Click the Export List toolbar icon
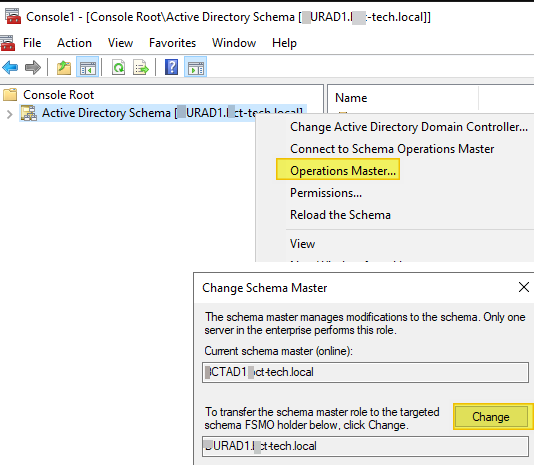 [141, 67]
